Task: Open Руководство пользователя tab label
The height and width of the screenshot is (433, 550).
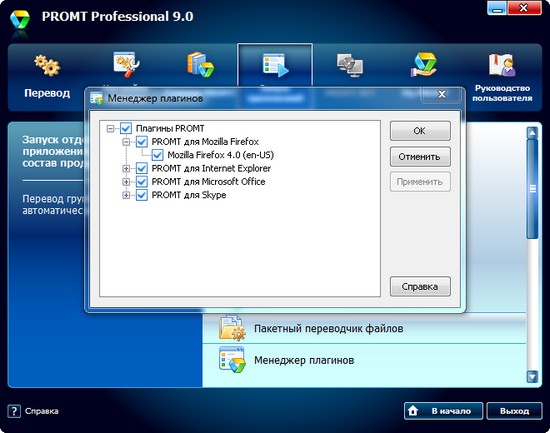Action: (502, 93)
